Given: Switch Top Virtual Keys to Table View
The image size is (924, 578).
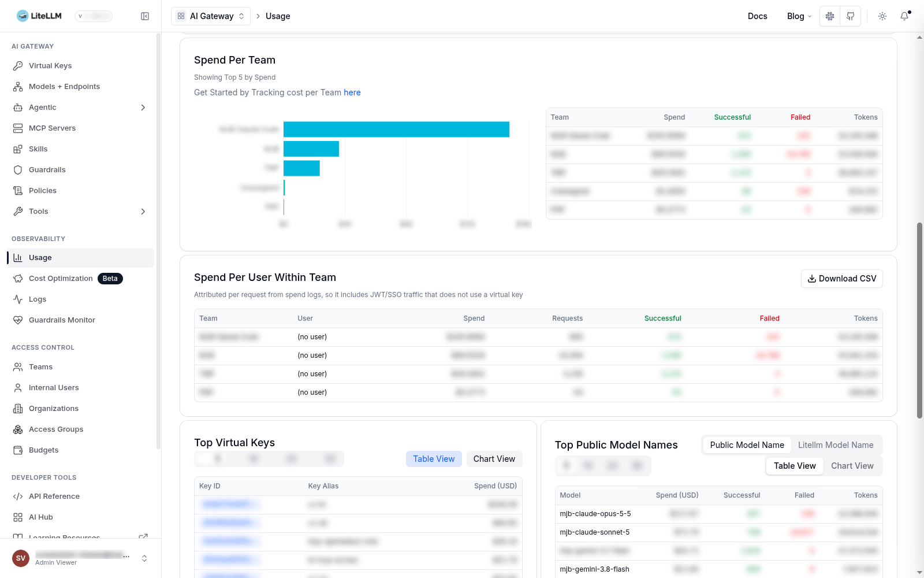Looking at the screenshot, I should tap(434, 459).
